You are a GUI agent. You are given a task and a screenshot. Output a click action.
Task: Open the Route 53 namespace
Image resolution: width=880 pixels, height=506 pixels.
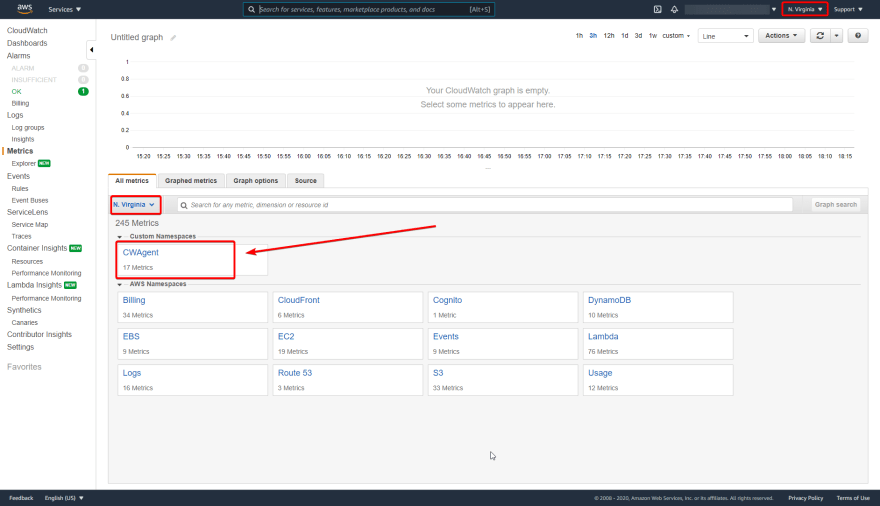tap(347, 380)
